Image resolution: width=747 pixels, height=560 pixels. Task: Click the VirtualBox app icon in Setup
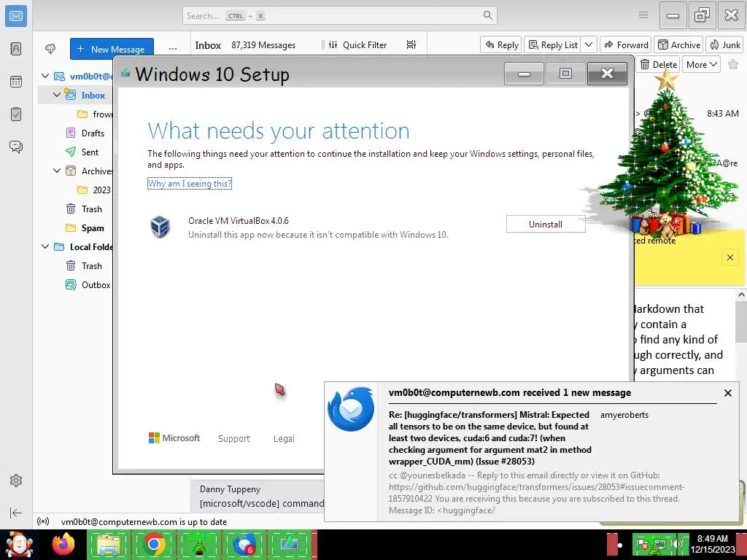coord(160,227)
